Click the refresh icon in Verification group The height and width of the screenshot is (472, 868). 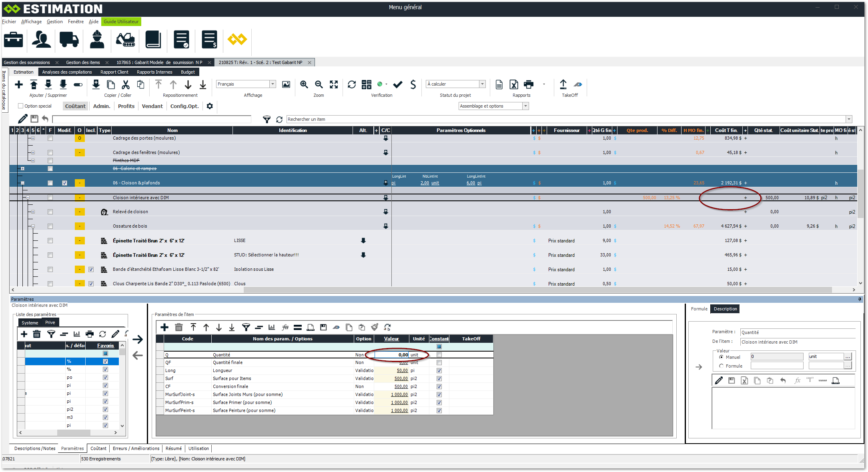352,84
